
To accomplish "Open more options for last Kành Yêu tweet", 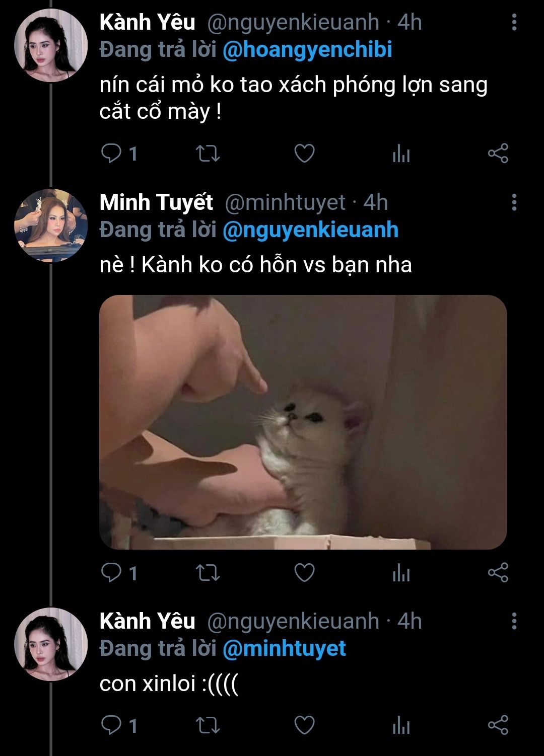I will pos(514,621).
